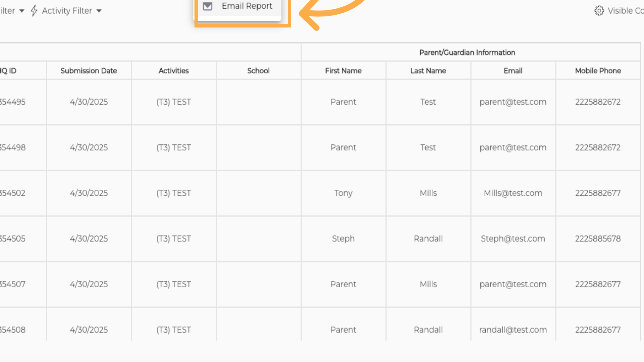Click Mills last name in Tony's row

(428, 193)
